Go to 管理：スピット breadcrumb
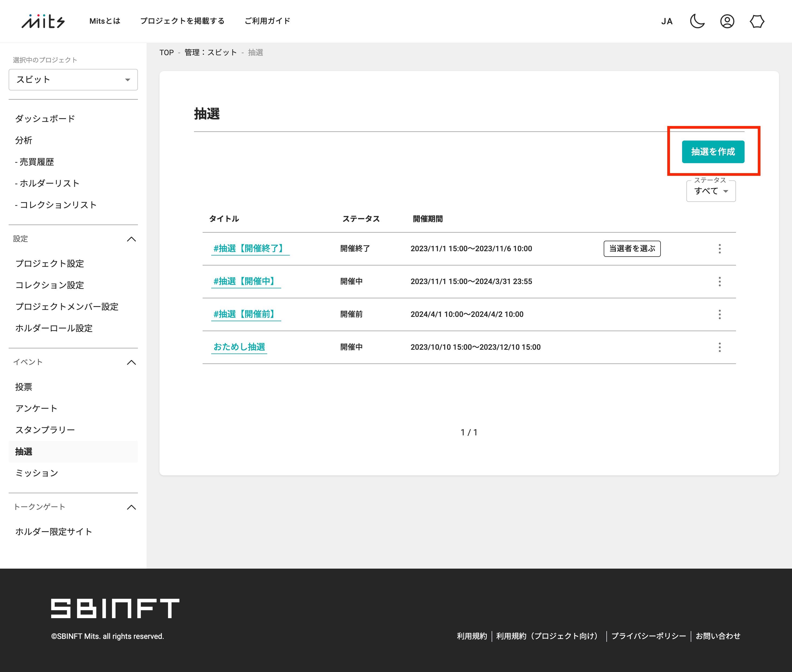This screenshot has height=672, width=792. [211, 52]
